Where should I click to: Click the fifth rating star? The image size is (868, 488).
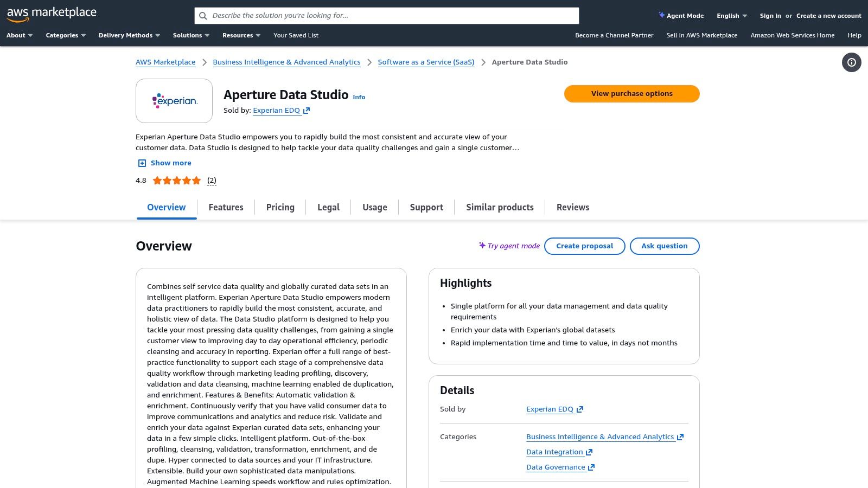(196, 180)
